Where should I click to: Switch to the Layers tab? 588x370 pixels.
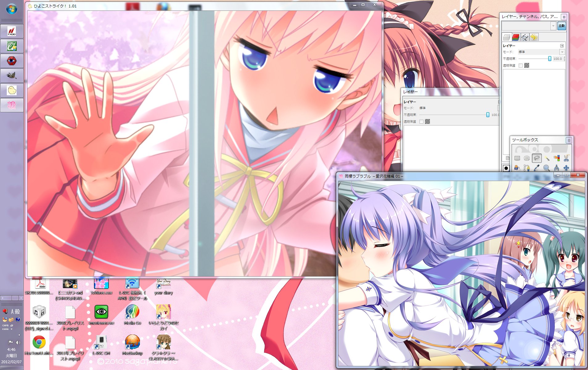point(507,37)
